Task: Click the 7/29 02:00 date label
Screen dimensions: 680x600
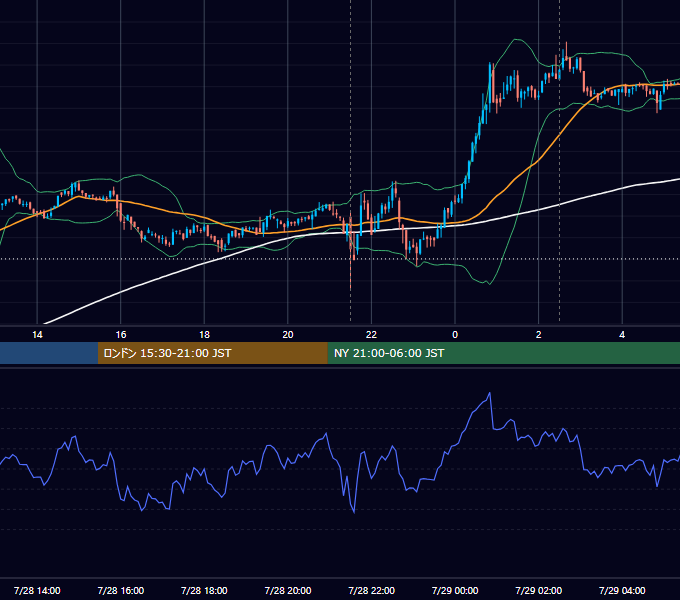Action: pos(539,590)
